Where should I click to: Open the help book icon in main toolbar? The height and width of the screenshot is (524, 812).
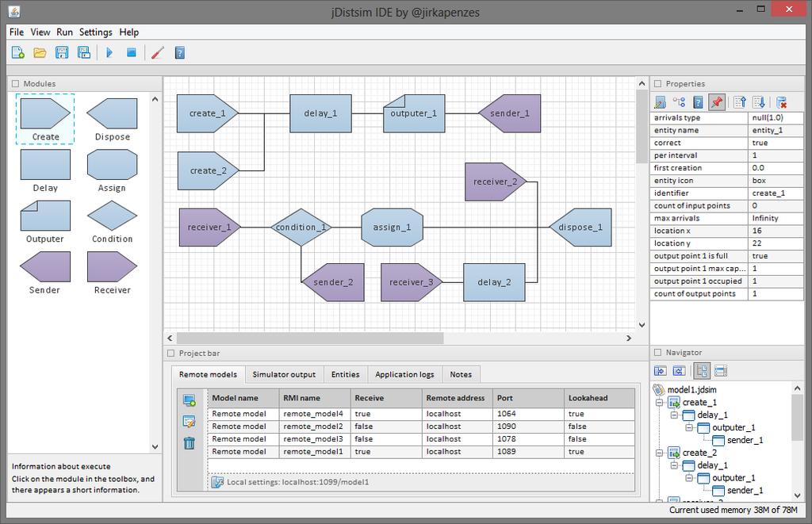180,52
